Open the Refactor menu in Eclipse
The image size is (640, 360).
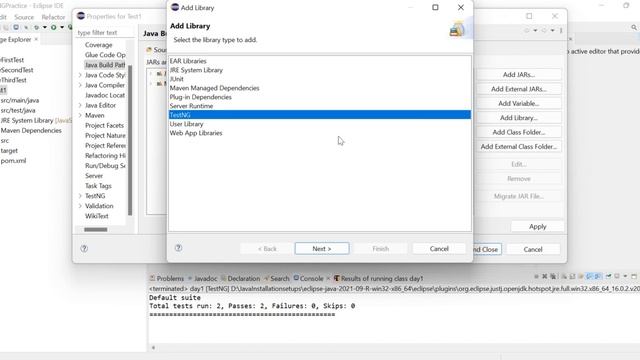pyautogui.click(x=53, y=17)
